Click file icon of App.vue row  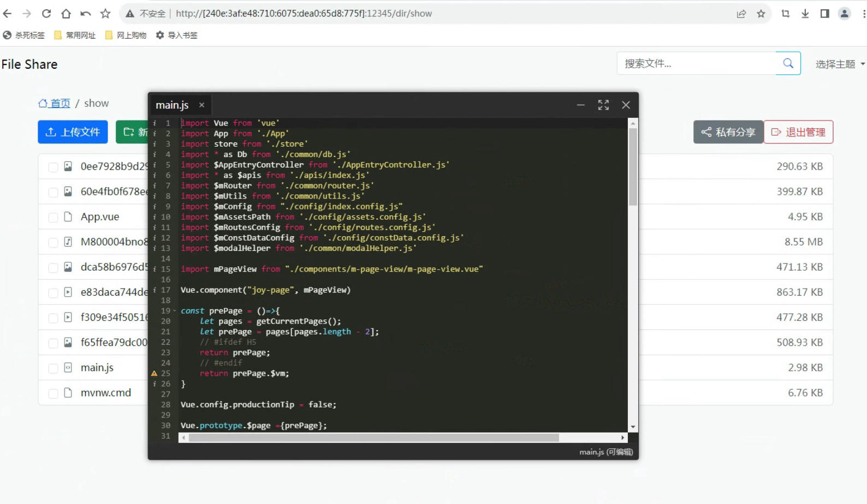(68, 217)
